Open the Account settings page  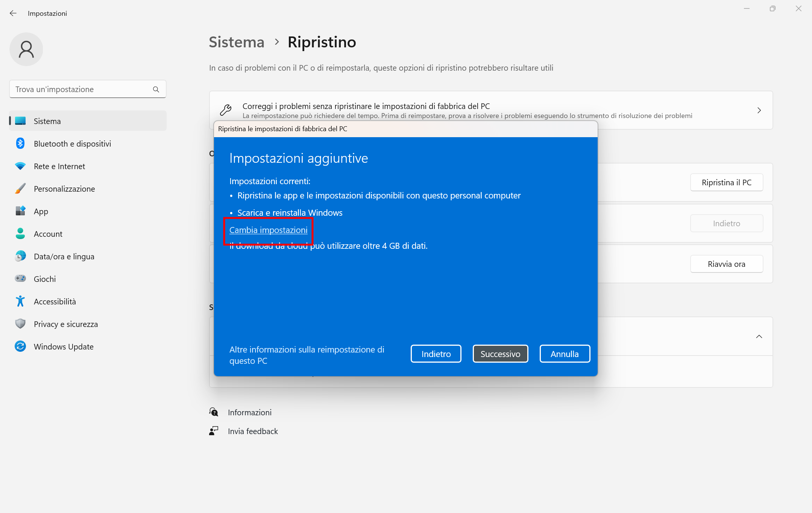48,233
